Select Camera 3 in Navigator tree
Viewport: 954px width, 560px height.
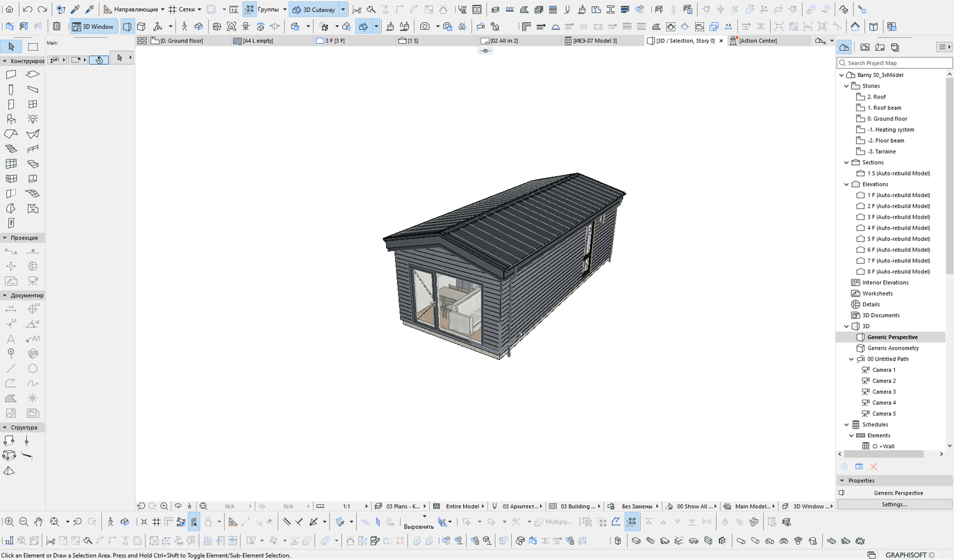883,392
